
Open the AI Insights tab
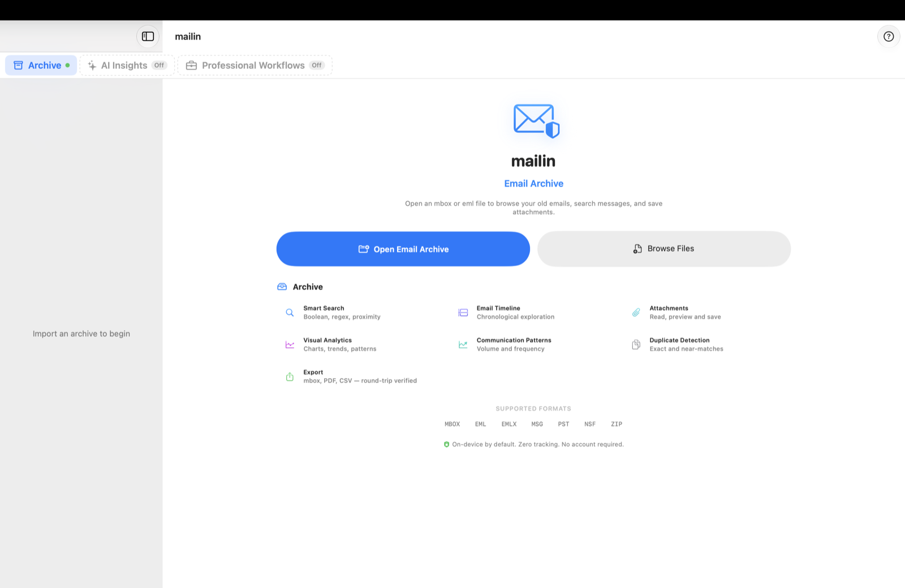[127, 66]
